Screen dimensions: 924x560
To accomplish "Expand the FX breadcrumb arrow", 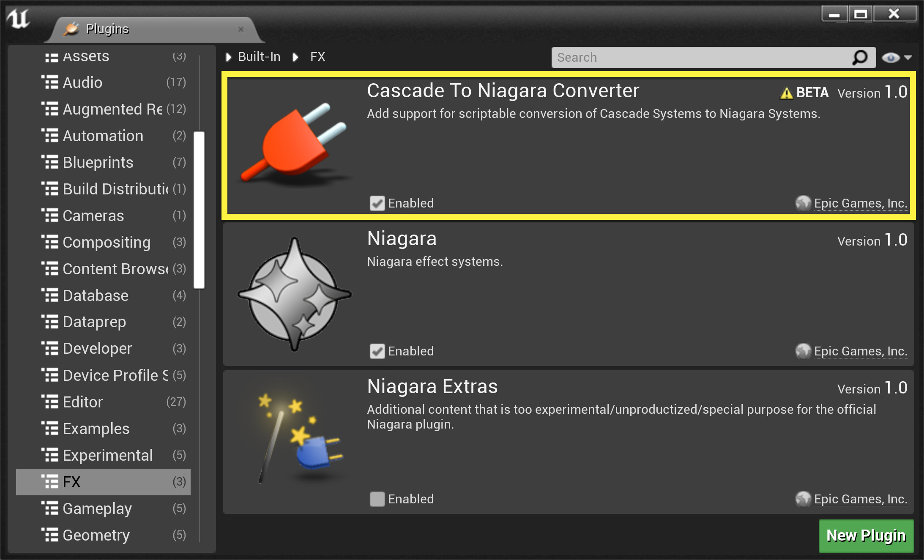I will tap(295, 57).
